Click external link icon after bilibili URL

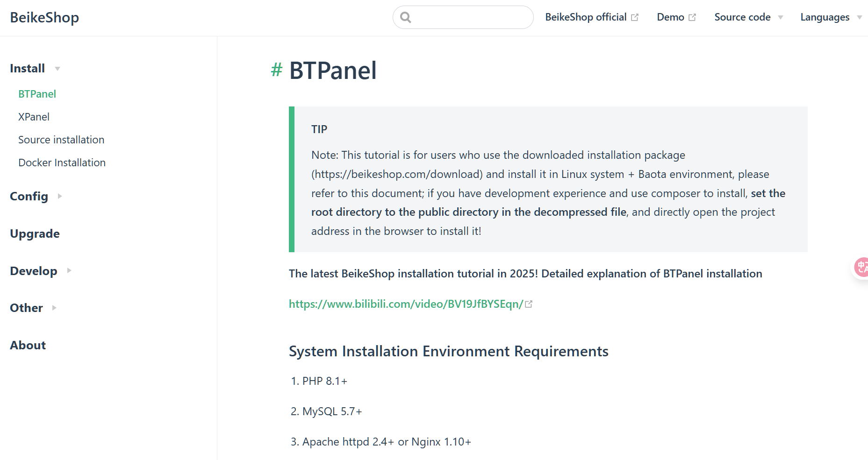529,304
